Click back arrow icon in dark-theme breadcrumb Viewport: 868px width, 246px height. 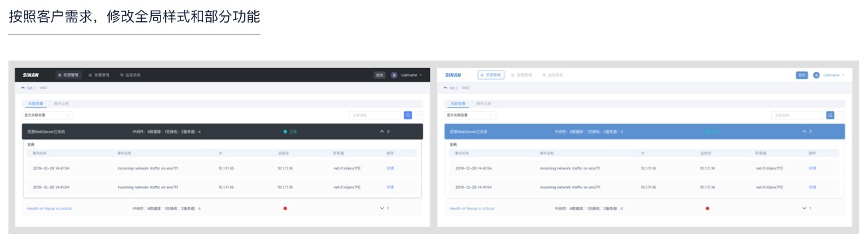(24, 88)
